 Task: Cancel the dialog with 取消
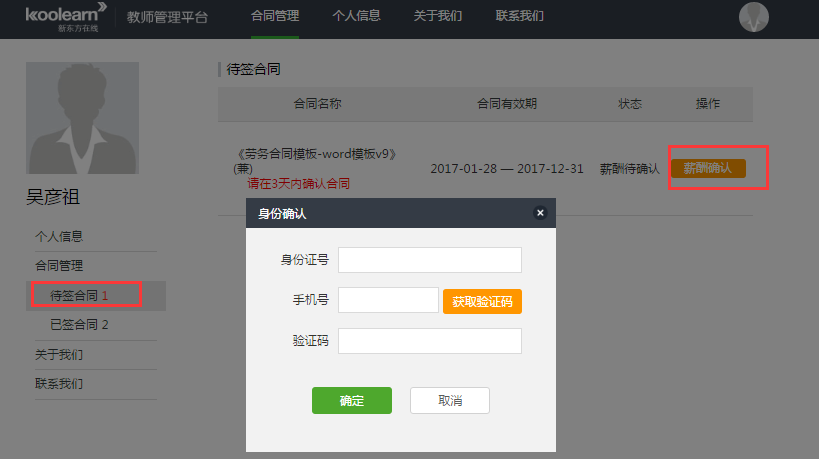pos(450,401)
